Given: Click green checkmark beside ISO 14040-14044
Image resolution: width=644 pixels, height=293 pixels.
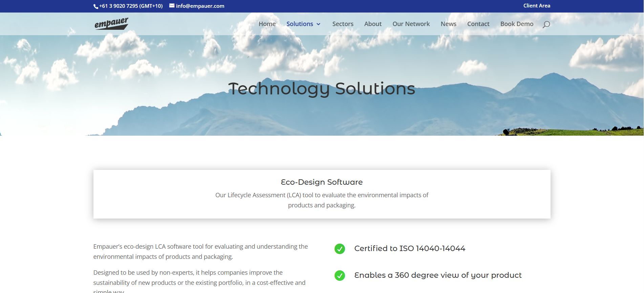Looking at the screenshot, I should [x=340, y=249].
